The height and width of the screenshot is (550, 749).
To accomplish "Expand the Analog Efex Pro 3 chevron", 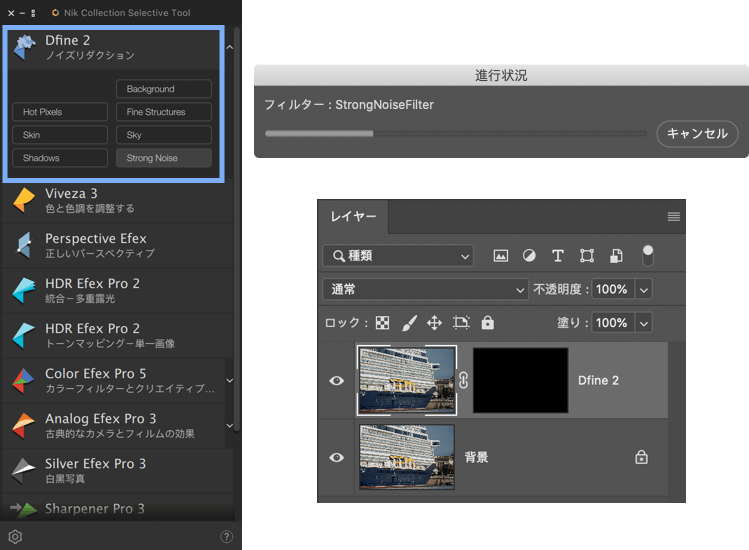I will click(230, 426).
